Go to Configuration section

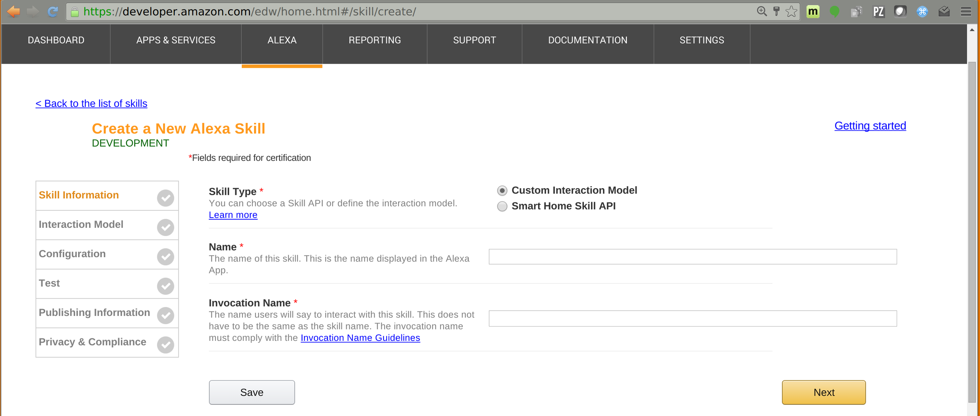107,255
